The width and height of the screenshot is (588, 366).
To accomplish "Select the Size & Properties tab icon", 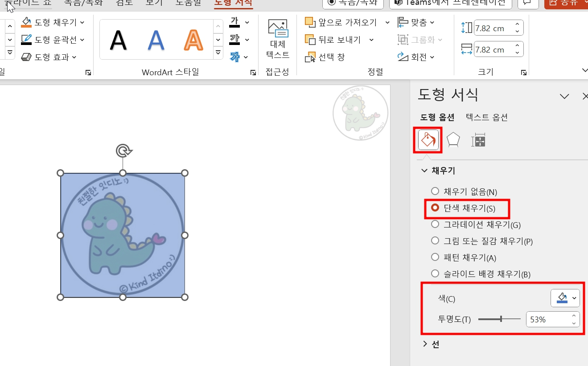I will (478, 141).
